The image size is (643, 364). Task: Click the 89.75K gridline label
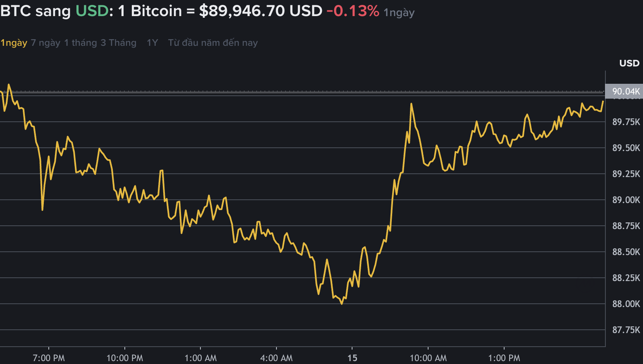(x=625, y=122)
